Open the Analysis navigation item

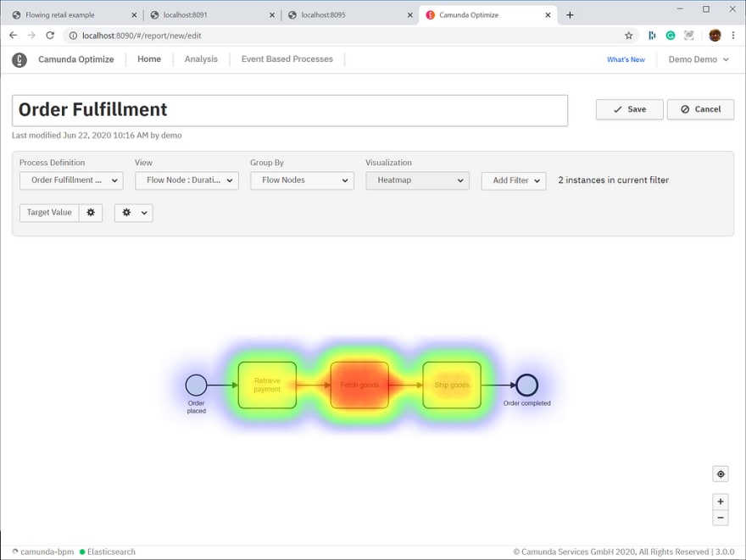click(201, 59)
